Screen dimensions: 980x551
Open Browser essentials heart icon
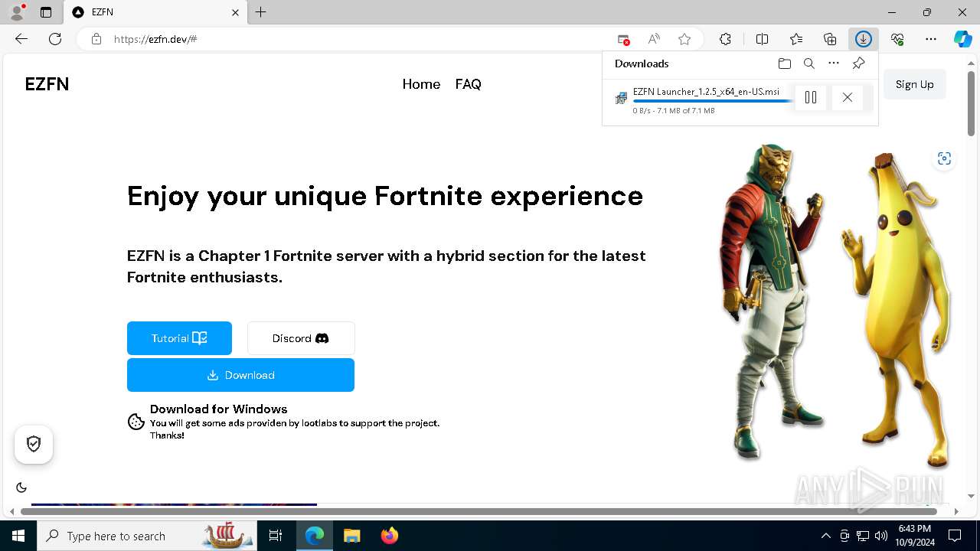897,39
